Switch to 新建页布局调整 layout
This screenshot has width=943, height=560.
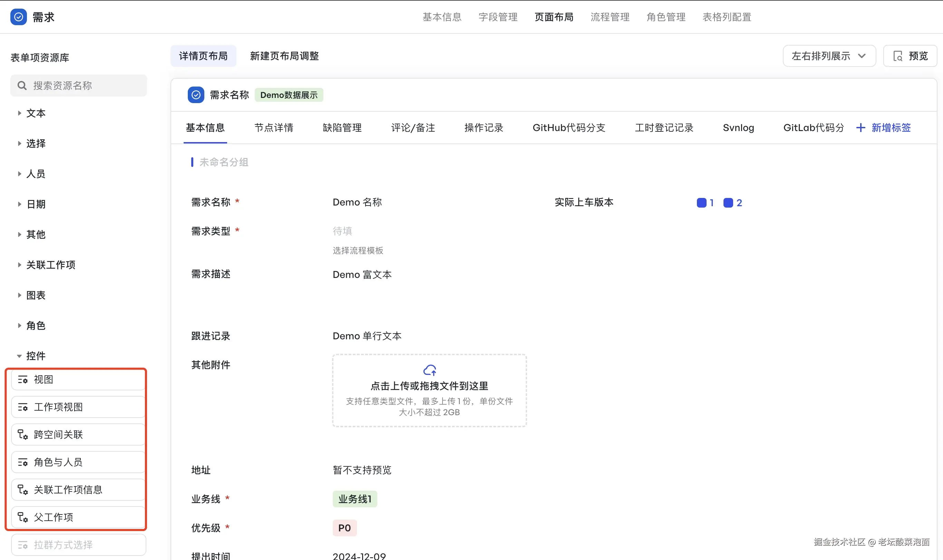[x=284, y=56]
